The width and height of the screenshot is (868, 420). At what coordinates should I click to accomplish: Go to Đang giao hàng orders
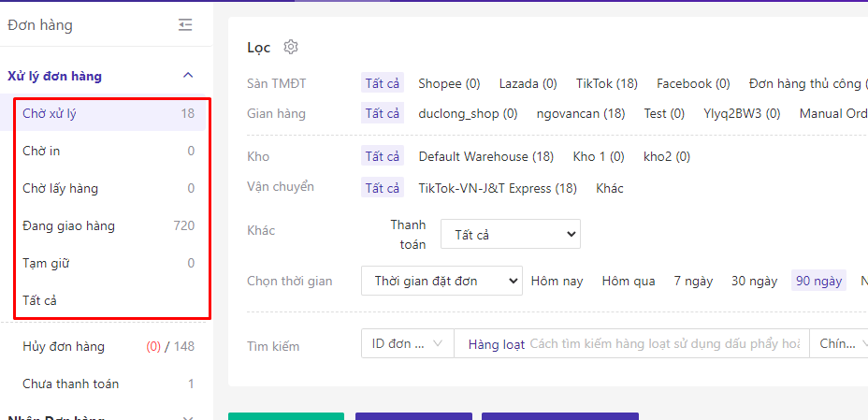tap(69, 226)
